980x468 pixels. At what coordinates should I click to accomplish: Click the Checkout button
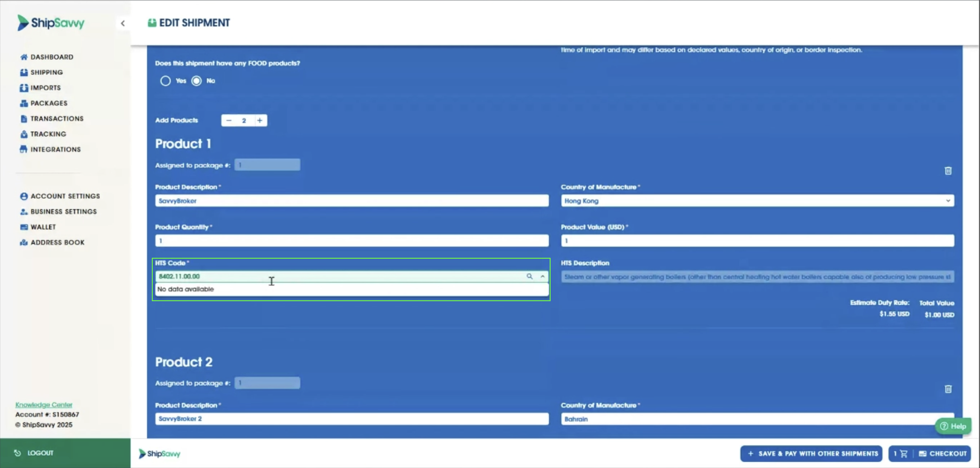tap(943, 454)
